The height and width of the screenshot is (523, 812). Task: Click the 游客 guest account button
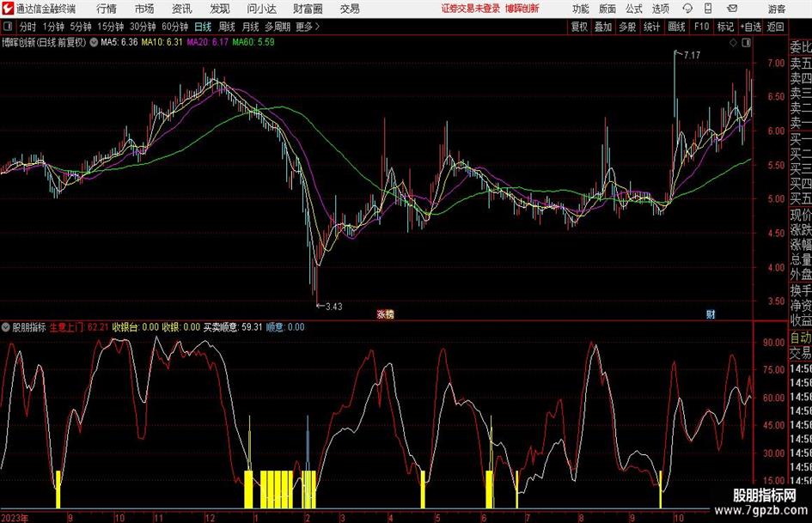coord(776,9)
